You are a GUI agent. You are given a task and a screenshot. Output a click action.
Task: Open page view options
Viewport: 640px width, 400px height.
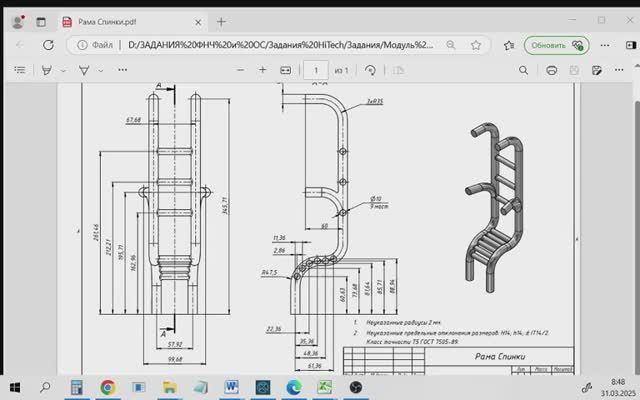398,70
